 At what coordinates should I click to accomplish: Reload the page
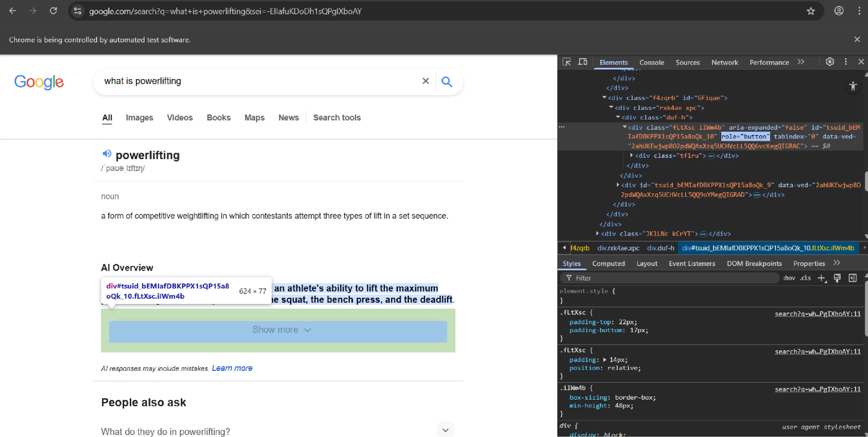tap(53, 11)
